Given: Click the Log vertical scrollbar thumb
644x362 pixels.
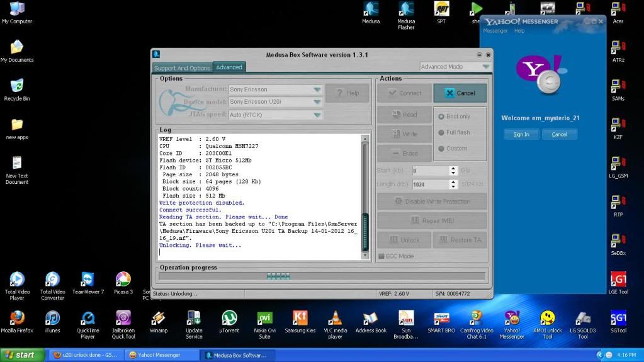Looking at the screenshot, I should point(364,232).
